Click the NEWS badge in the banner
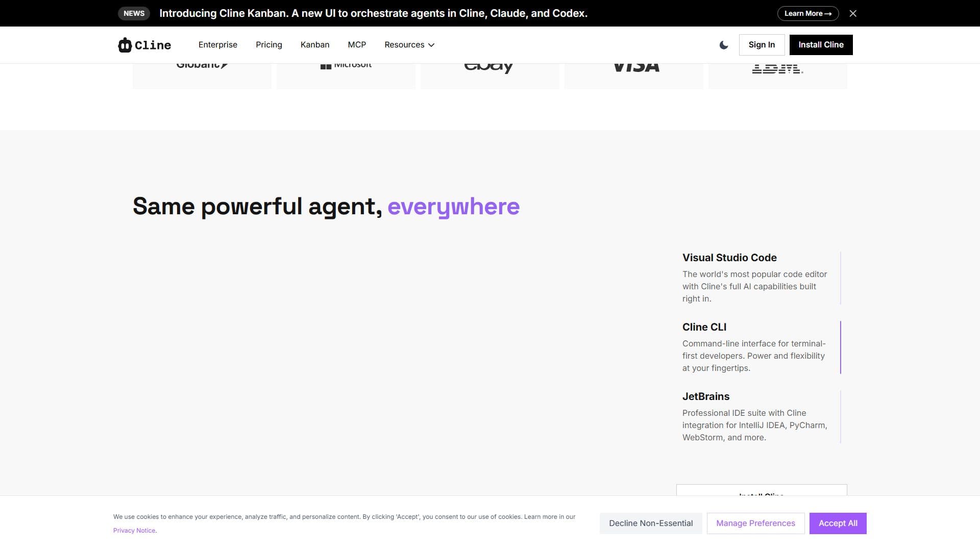 tap(134, 13)
